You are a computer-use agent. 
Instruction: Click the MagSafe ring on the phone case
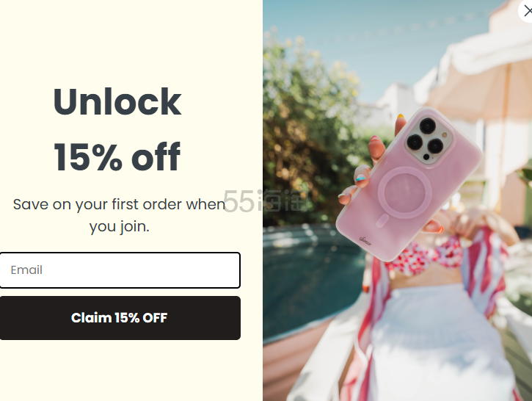(x=404, y=192)
